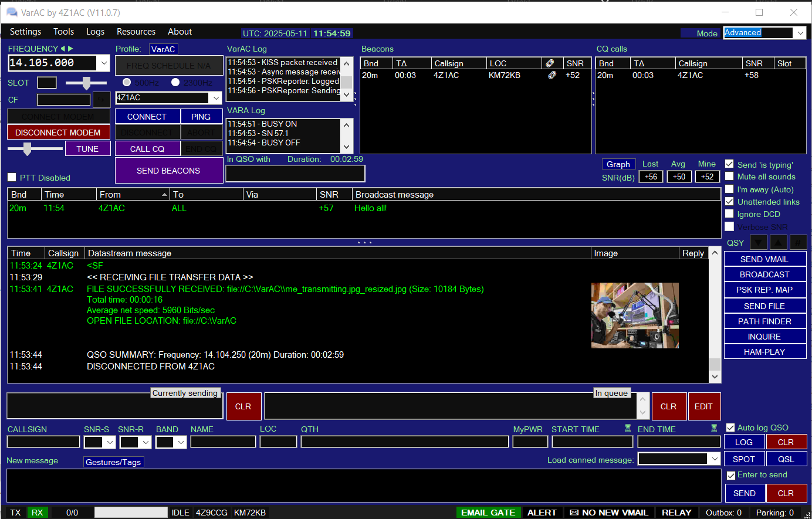Open the SNR-S dropdown
Screen dimensions: 812x519
[109, 442]
